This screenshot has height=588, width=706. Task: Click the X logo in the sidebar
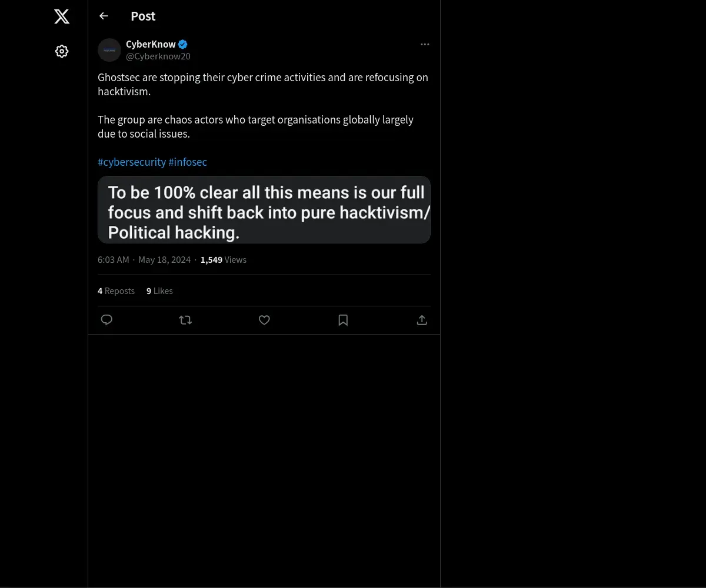tap(62, 16)
